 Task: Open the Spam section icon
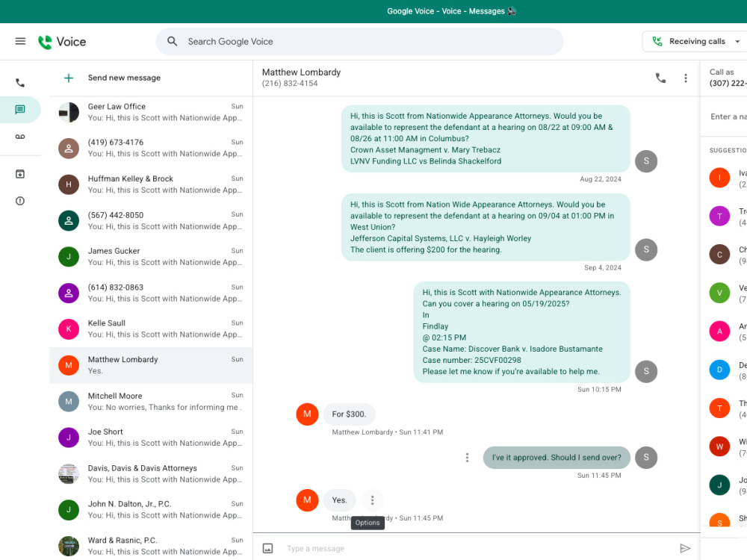(x=20, y=201)
